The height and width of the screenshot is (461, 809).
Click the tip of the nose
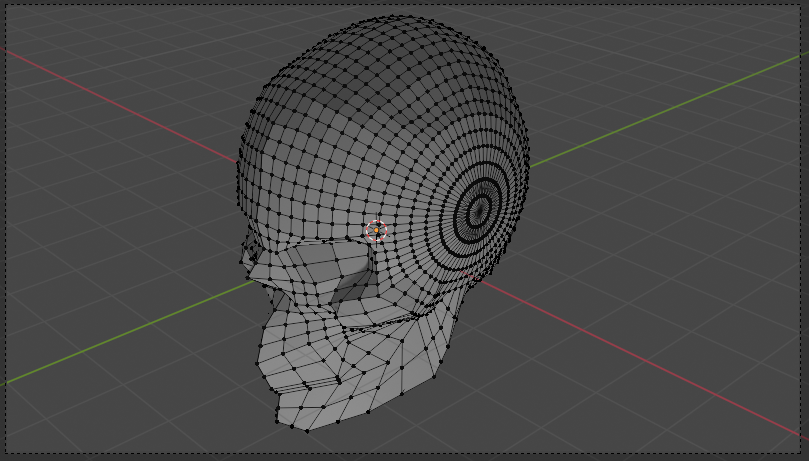coord(243,262)
